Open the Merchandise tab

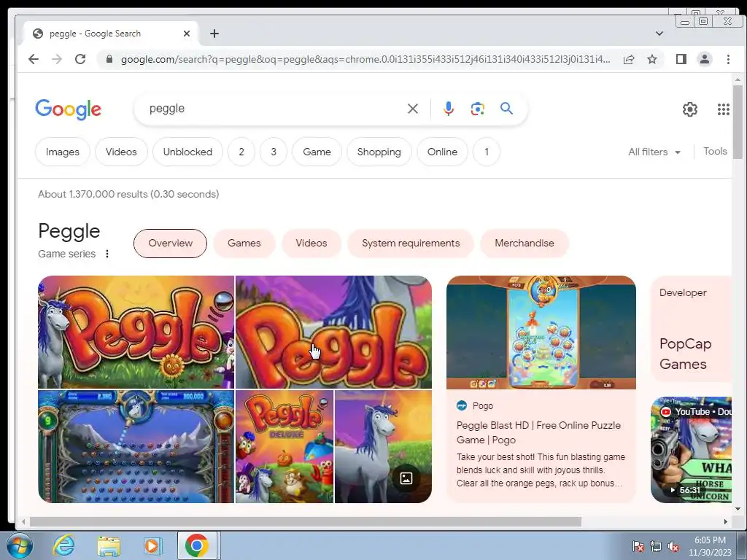coord(524,244)
